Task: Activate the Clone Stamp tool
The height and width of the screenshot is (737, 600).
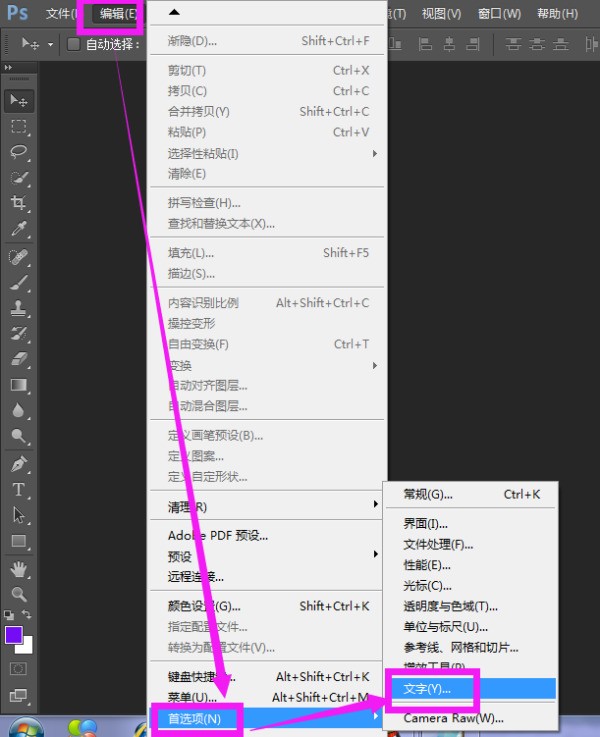Action: pyautogui.click(x=19, y=307)
